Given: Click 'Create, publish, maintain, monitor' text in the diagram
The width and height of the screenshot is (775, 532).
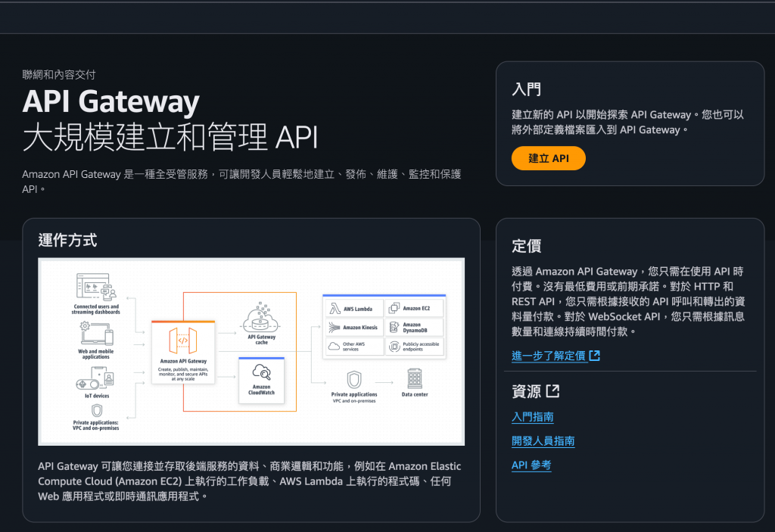Looking at the screenshot, I should [x=183, y=374].
